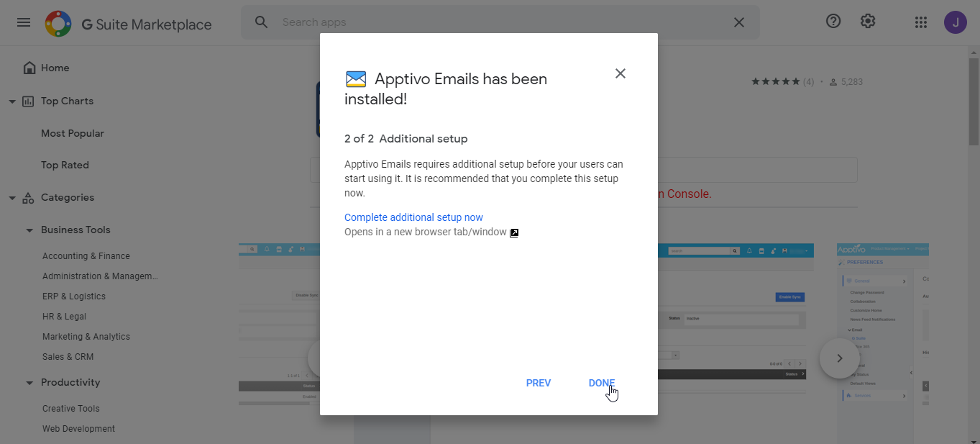The height and width of the screenshot is (444, 980).
Task: Close the Apptivo installed dialog
Action: click(620, 73)
